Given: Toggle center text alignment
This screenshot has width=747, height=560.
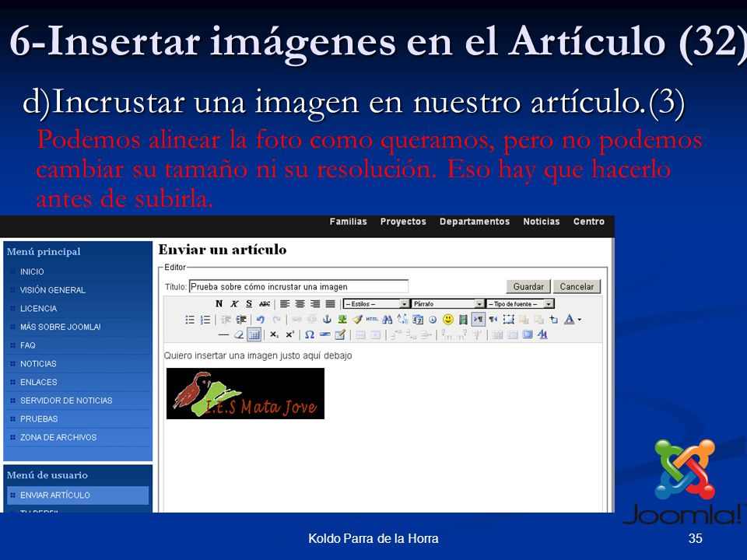Looking at the screenshot, I should 300,304.
